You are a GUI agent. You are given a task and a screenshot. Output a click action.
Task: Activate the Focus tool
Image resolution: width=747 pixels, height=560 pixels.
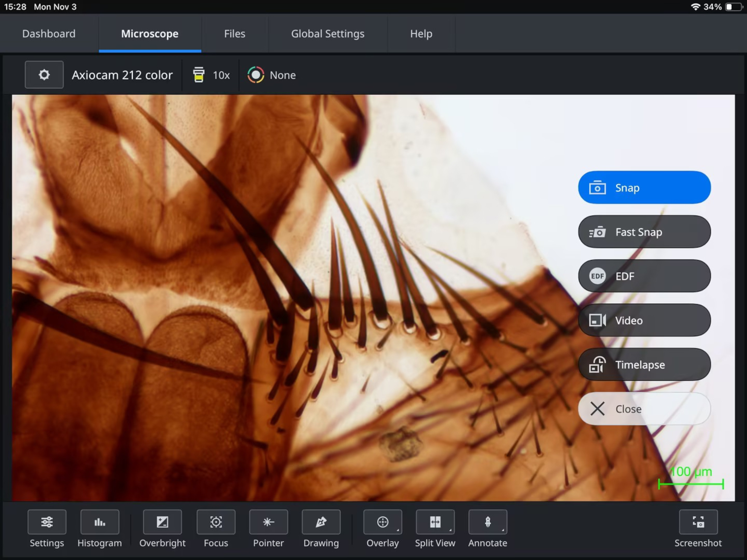click(x=216, y=522)
